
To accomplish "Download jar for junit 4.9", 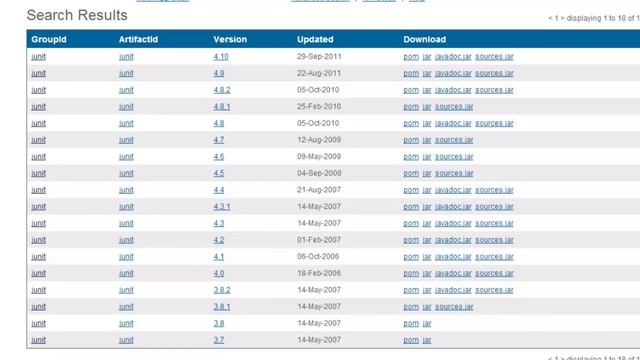I will tap(427, 73).
